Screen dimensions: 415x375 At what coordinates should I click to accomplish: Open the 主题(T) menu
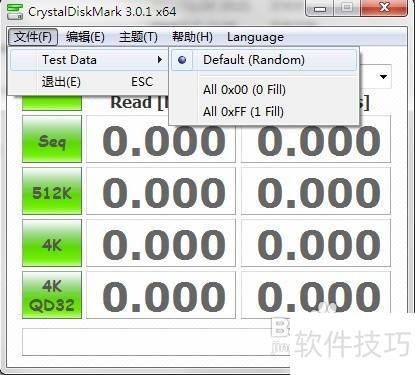[138, 37]
